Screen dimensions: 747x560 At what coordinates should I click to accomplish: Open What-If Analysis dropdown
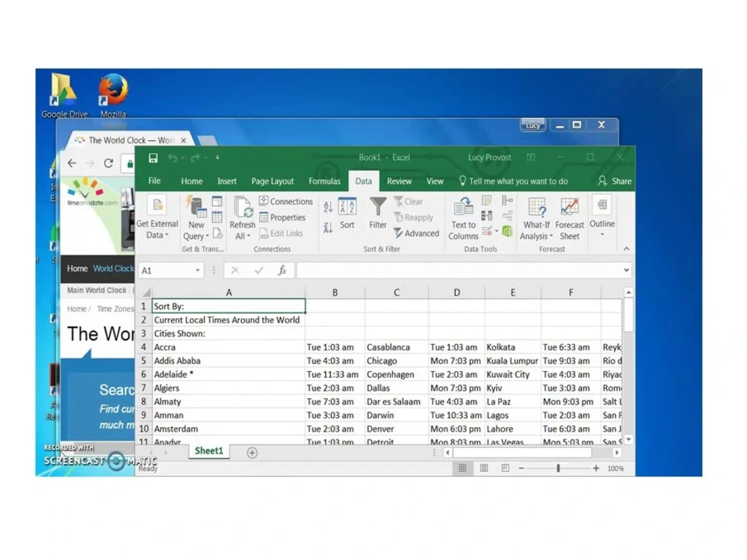[536, 218]
